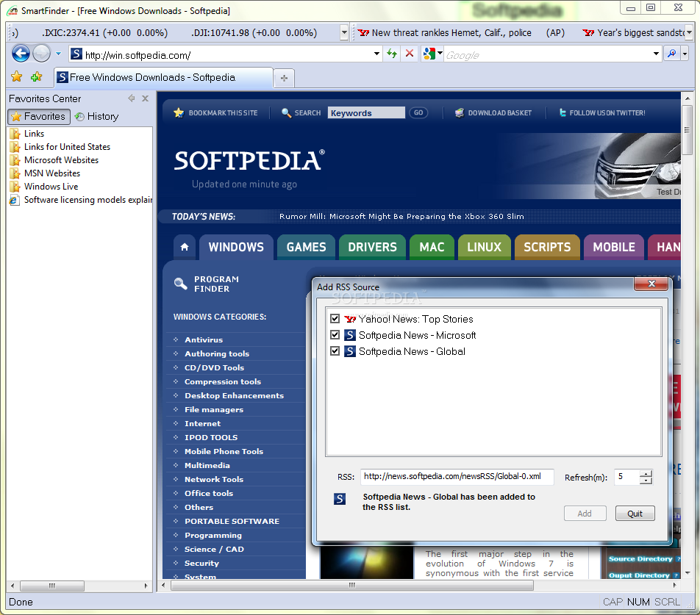Image resolution: width=700 pixels, height=615 pixels.
Task: Click the Softpedia logo on the page
Action: click(249, 161)
